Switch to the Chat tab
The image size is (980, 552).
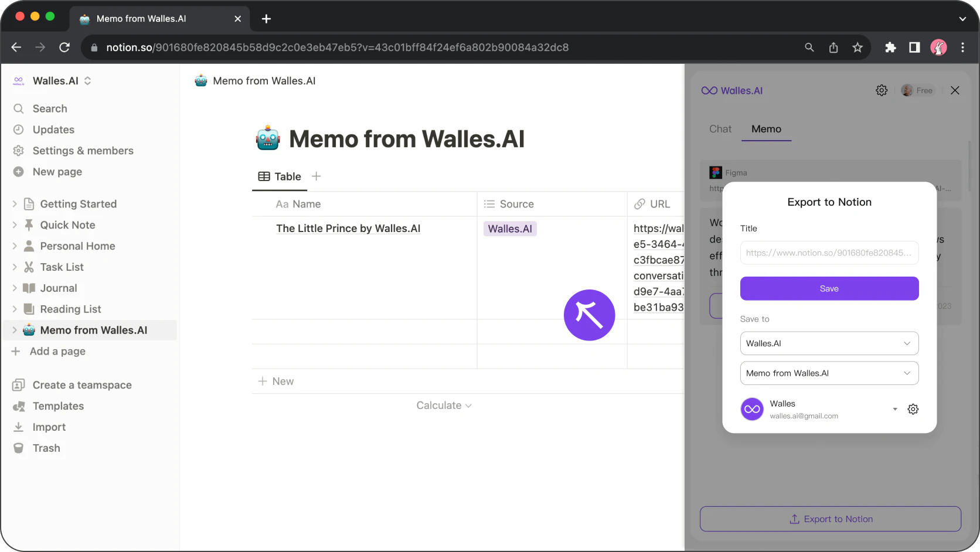(720, 129)
